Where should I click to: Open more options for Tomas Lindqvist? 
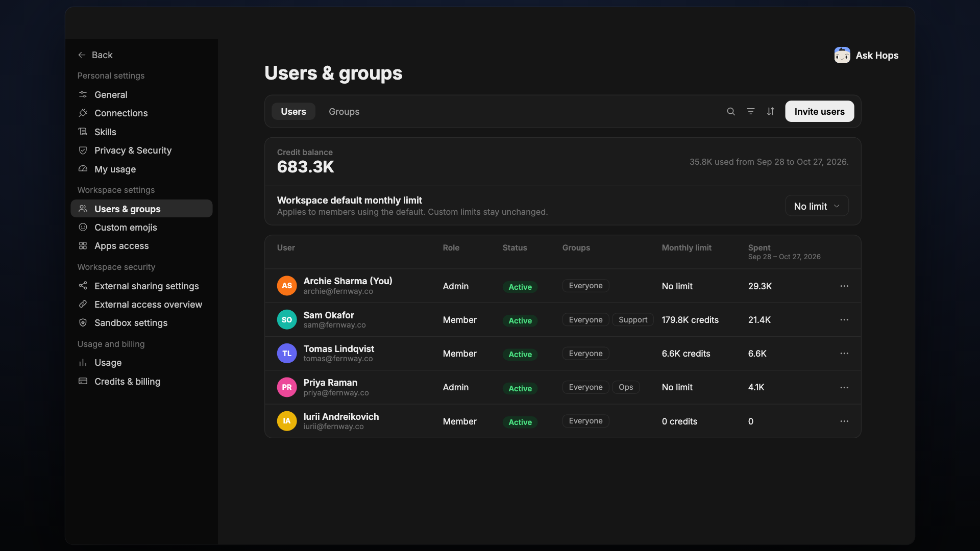pyautogui.click(x=844, y=353)
